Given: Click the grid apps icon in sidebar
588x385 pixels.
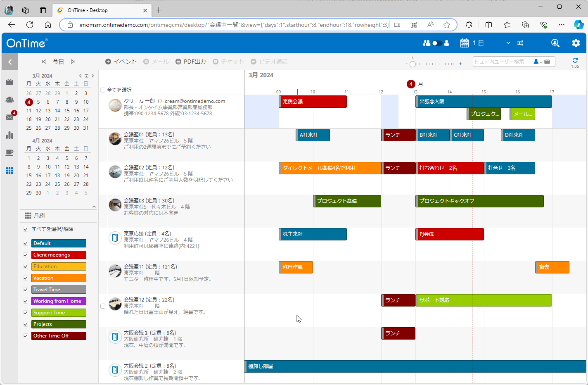Looking at the screenshot, I should pos(9,171).
